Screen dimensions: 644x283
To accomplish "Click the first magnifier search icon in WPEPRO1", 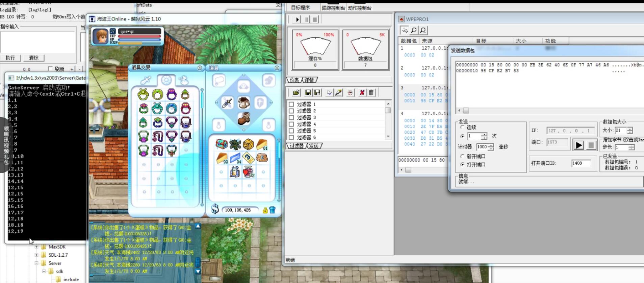I will point(414,30).
